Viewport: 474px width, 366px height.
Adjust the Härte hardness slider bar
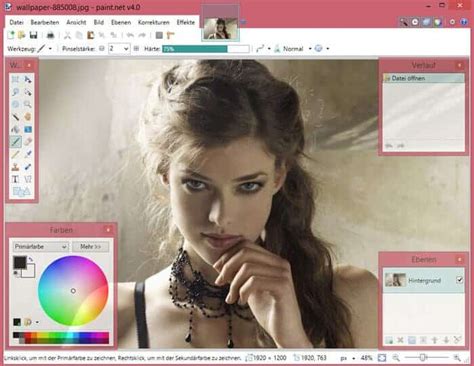point(206,49)
